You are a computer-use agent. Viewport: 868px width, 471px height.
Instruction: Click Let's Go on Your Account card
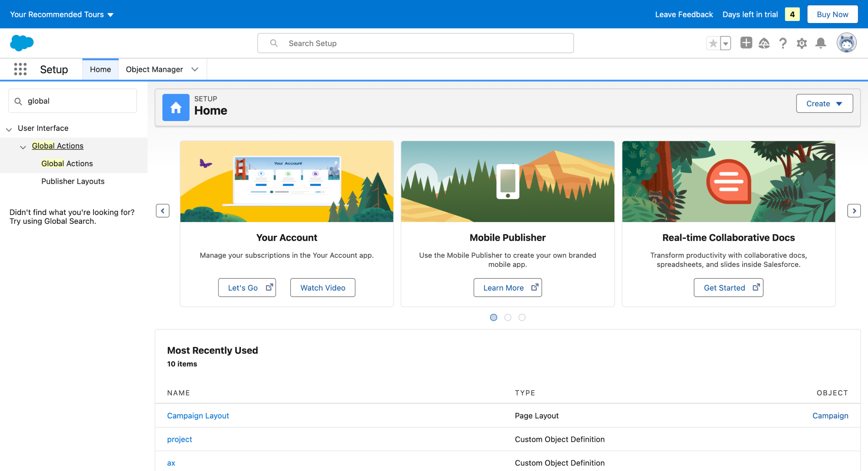(247, 288)
